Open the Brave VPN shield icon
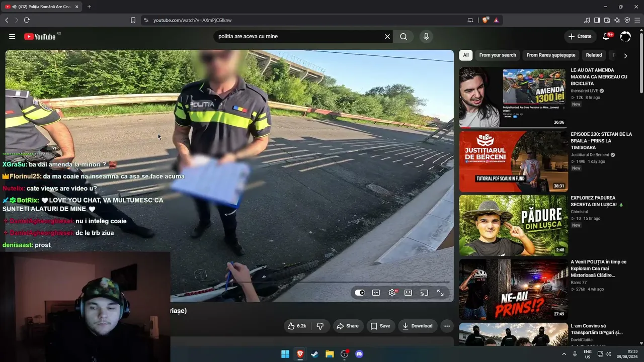644x362 pixels. [x=627, y=20]
